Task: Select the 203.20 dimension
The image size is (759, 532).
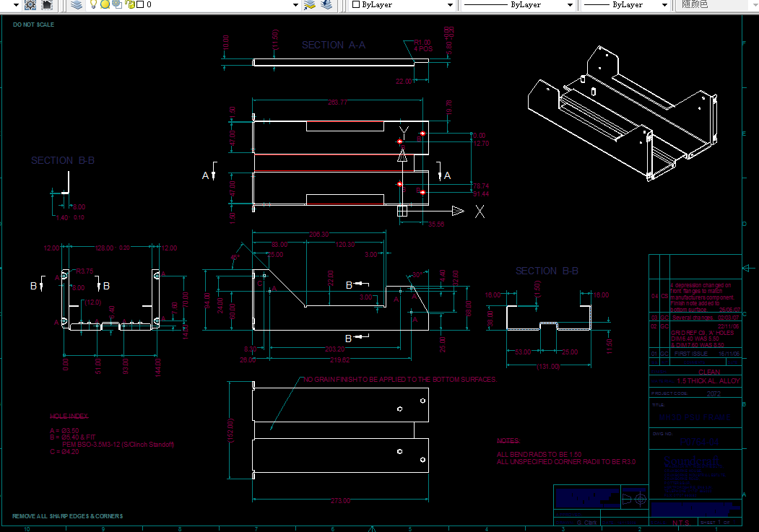Action: point(334,349)
